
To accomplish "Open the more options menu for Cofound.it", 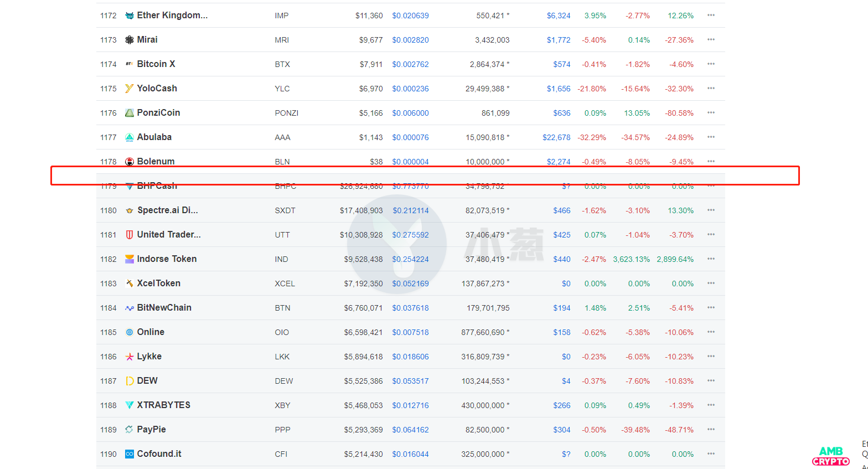I will point(711,454).
